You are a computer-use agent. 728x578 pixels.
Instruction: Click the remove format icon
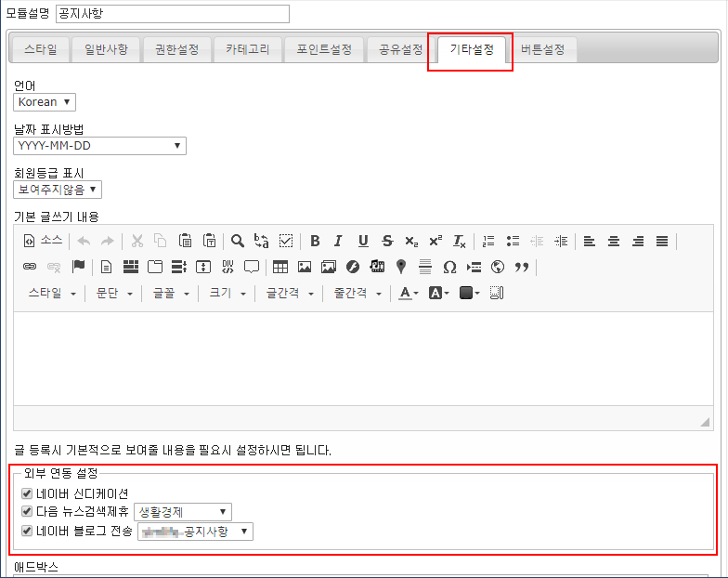(459, 241)
